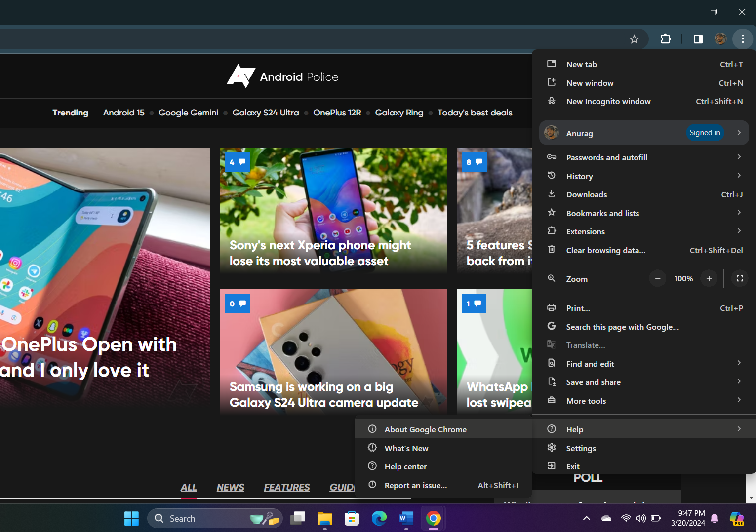
Task: Increase page zoom with the plus button
Action: tap(709, 278)
